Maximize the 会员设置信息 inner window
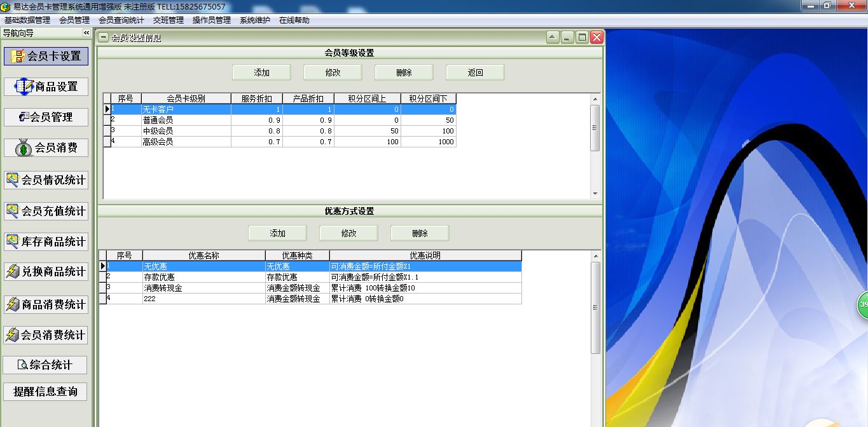Image resolution: width=868 pixels, height=427 pixels. 582,37
